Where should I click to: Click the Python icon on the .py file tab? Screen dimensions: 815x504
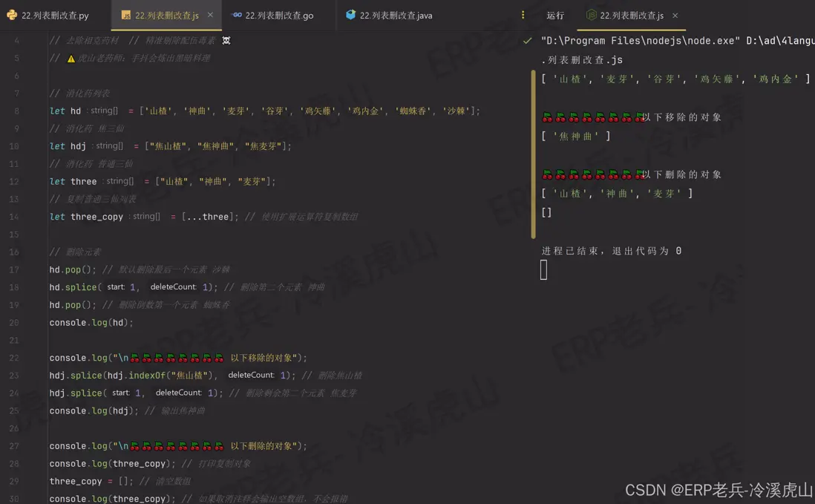(10, 14)
